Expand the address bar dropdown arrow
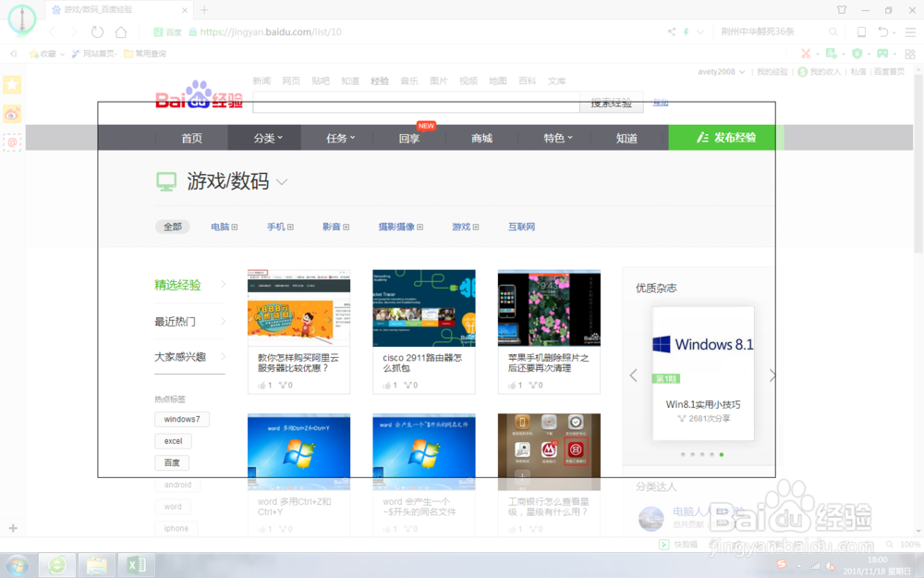 [x=700, y=31]
